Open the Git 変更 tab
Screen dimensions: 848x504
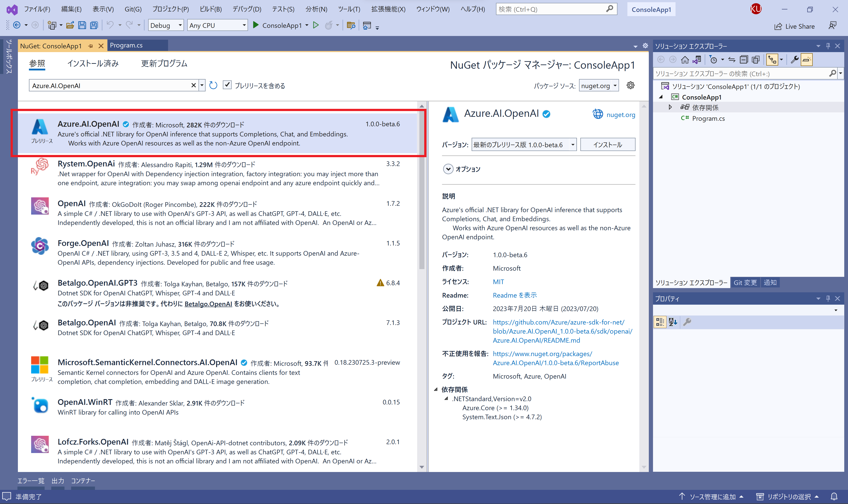point(745,283)
